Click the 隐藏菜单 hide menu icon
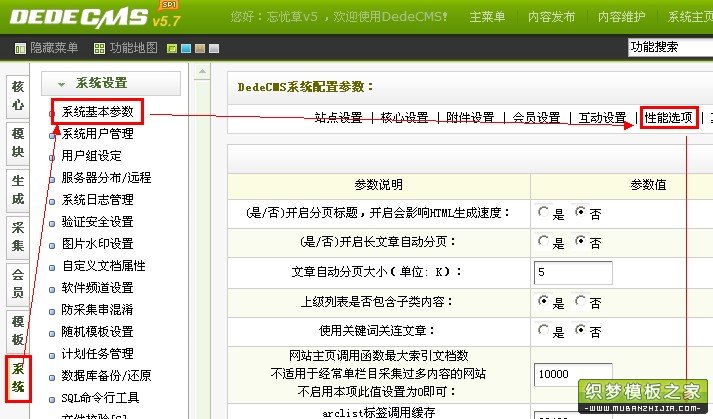 tap(20, 48)
